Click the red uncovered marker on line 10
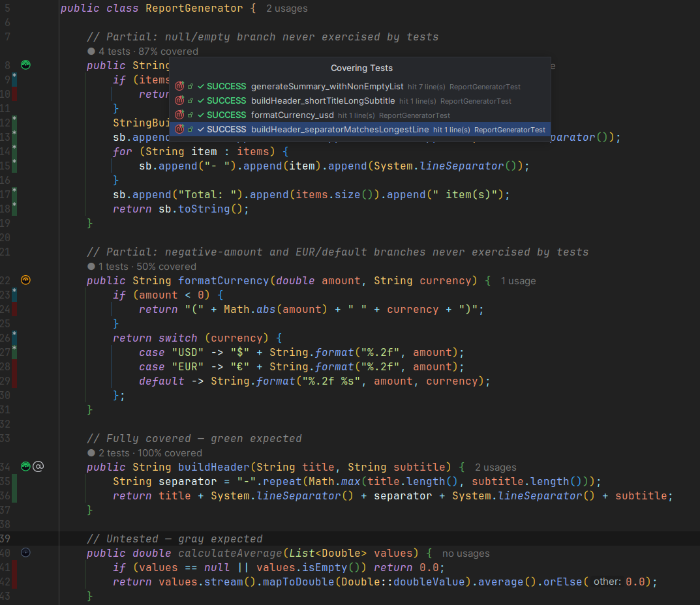Image resolution: width=700 pixels, height=605 pixels. (14, 94)
